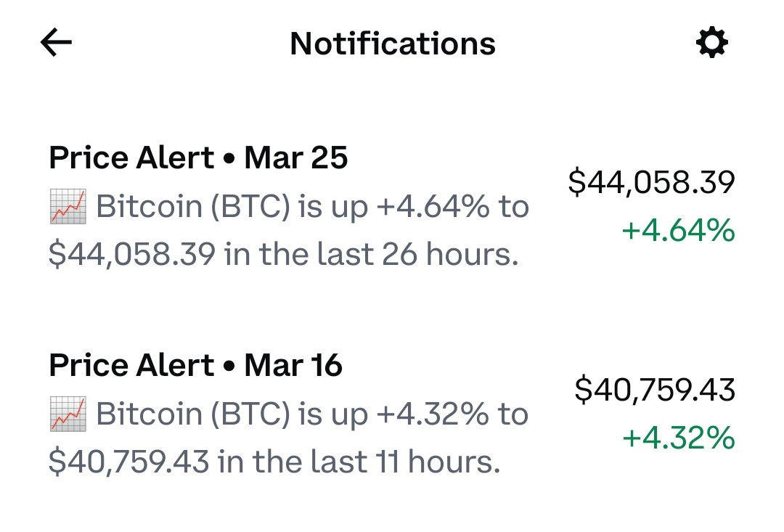Tap 'Bitcoin (BTC) is up +4.32%' message text
784x532 pixels.
point(293,414)
